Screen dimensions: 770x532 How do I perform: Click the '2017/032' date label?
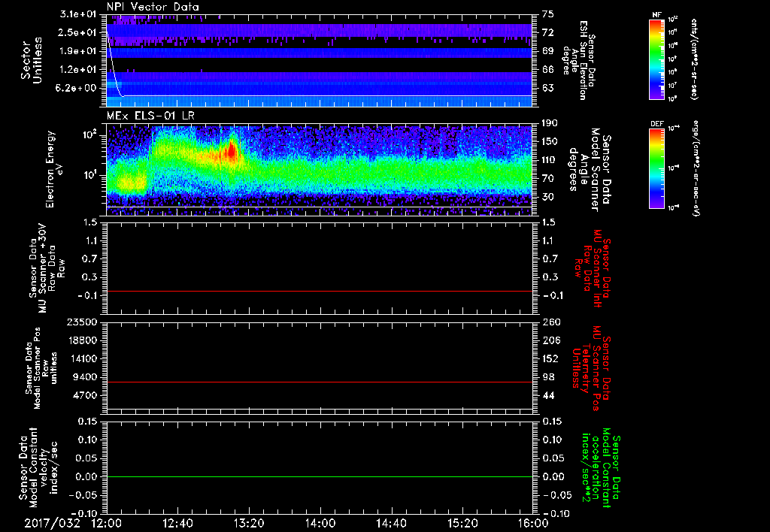tap(52, 523)
